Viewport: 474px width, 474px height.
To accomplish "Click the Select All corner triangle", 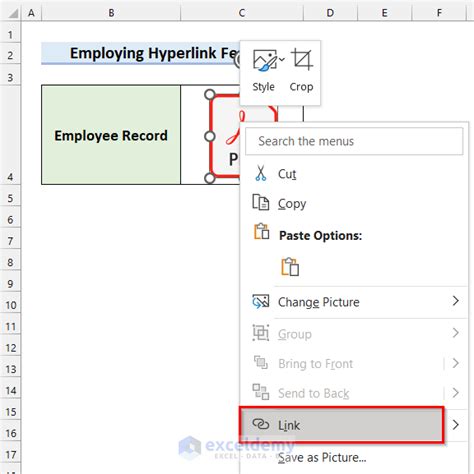I will pyautogui.click(x=13, y=13).
